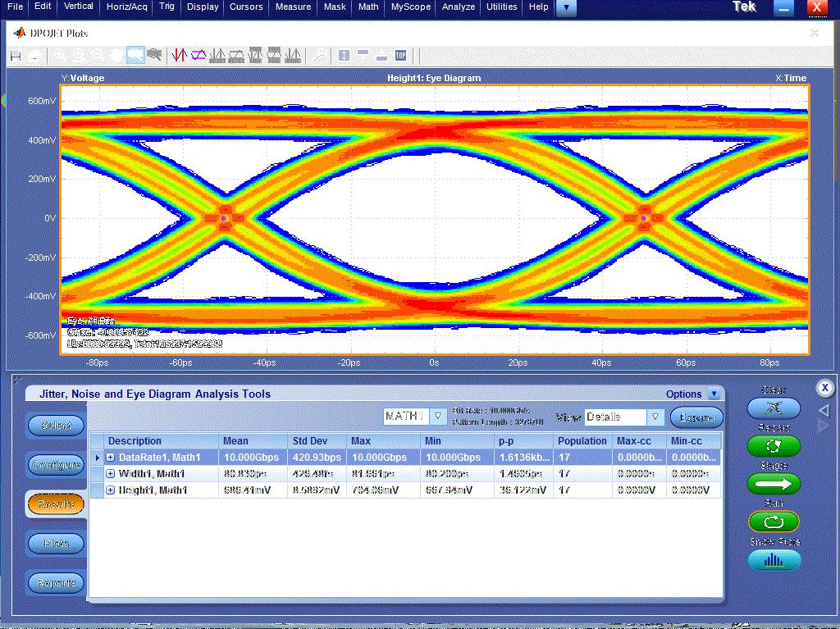This screenshot has width=840, height=629.
Task: Click the Run loop button
Action: (774, 522)
